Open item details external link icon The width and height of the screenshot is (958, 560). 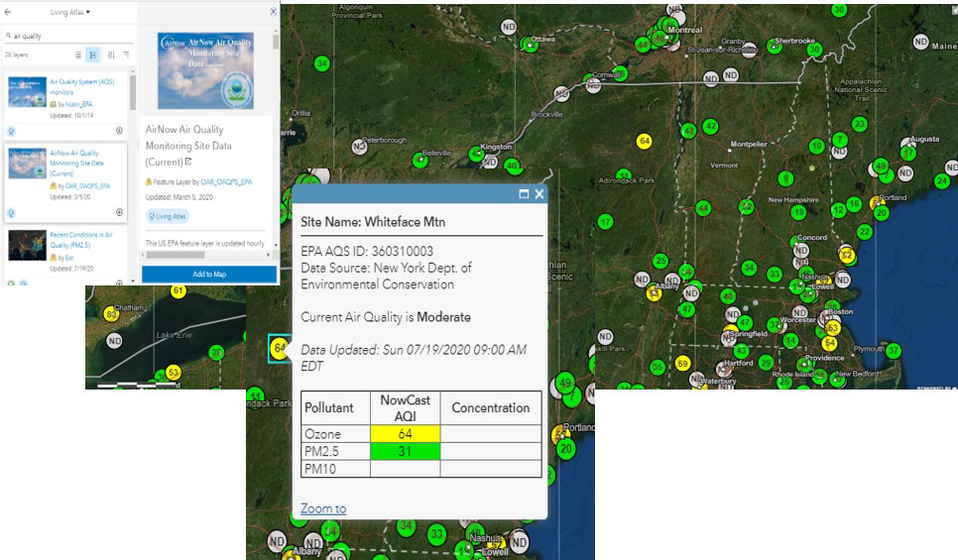[186, 162]
